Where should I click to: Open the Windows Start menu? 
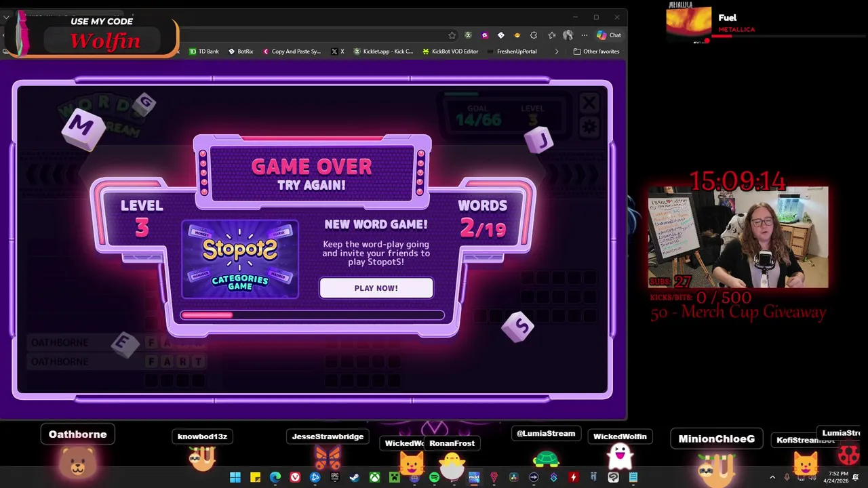(235, 478)
